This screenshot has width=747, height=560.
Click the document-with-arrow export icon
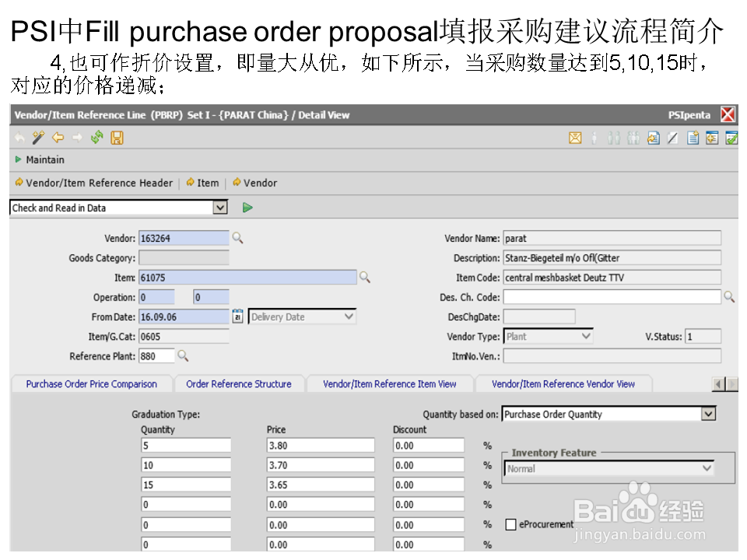coord(654,138)
